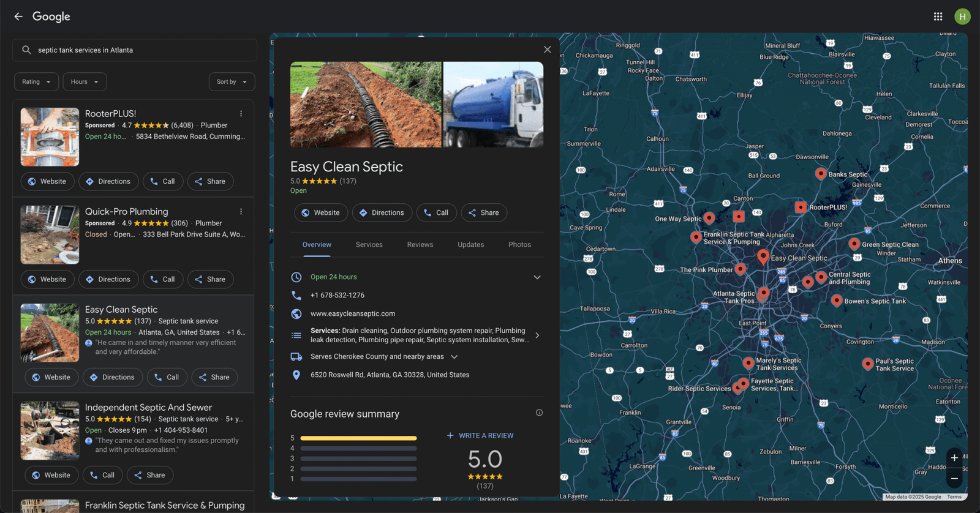Open the Rating filter dropdown
Image resolution: width=980 pixels, height=513 pixels.
pos(37,82)
